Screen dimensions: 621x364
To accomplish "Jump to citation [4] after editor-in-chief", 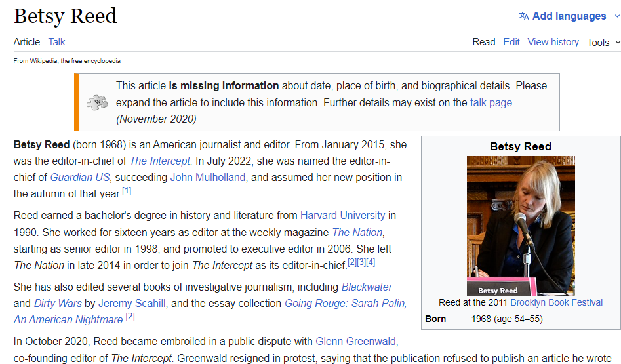I will click(x=371, y=262).
